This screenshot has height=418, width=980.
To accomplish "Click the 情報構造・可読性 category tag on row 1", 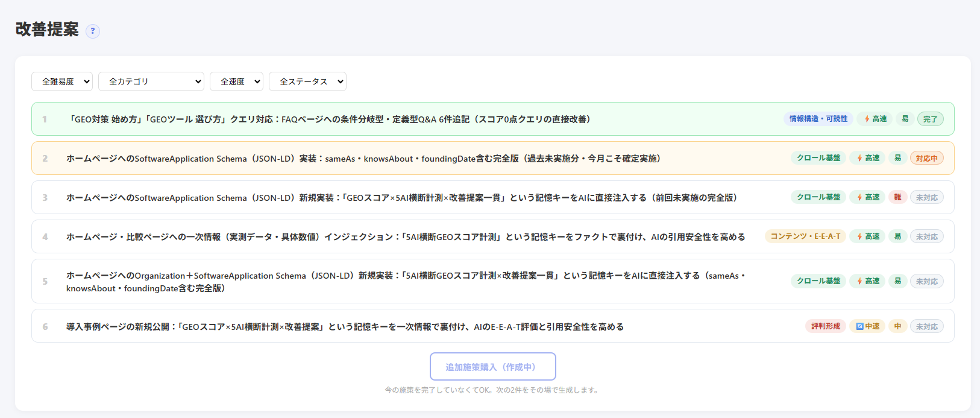I will (818, 119).
